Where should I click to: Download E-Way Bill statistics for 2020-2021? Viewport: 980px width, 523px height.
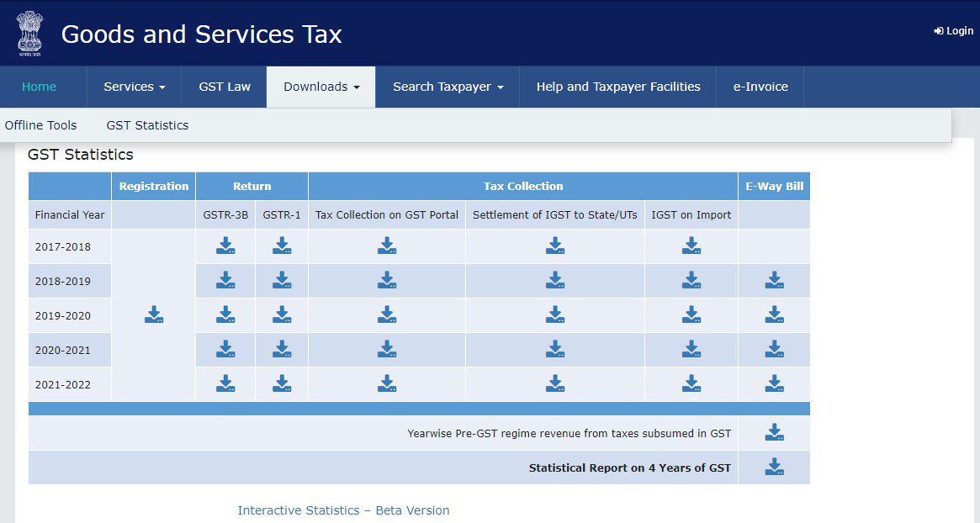(x=773, y=349)
